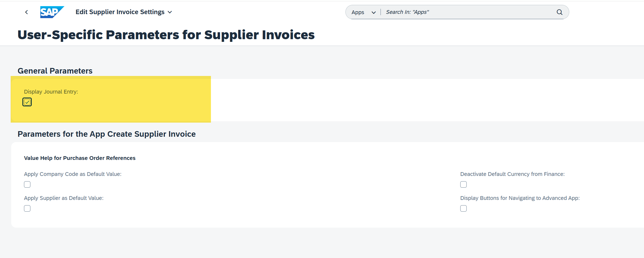Enable Apply Supplier as Default Value checkbox
Screen dimensions: 644x258
(27, 208)
